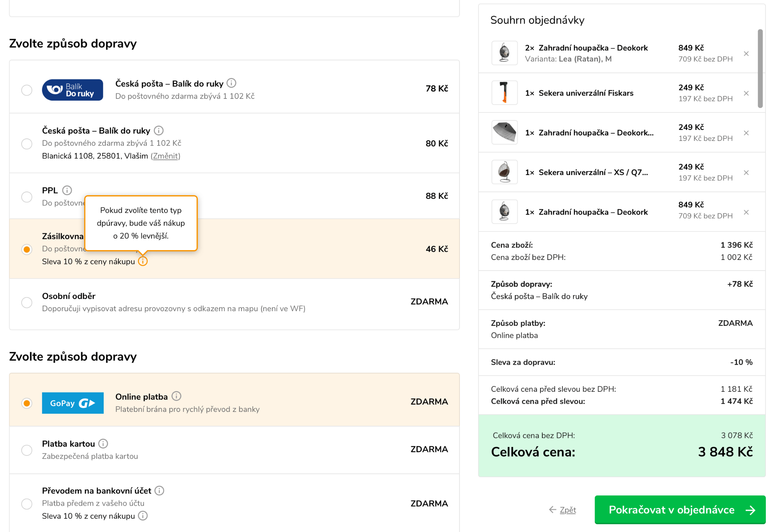
Task: Select PPL delivery radio button
Action: coord(27,197)
